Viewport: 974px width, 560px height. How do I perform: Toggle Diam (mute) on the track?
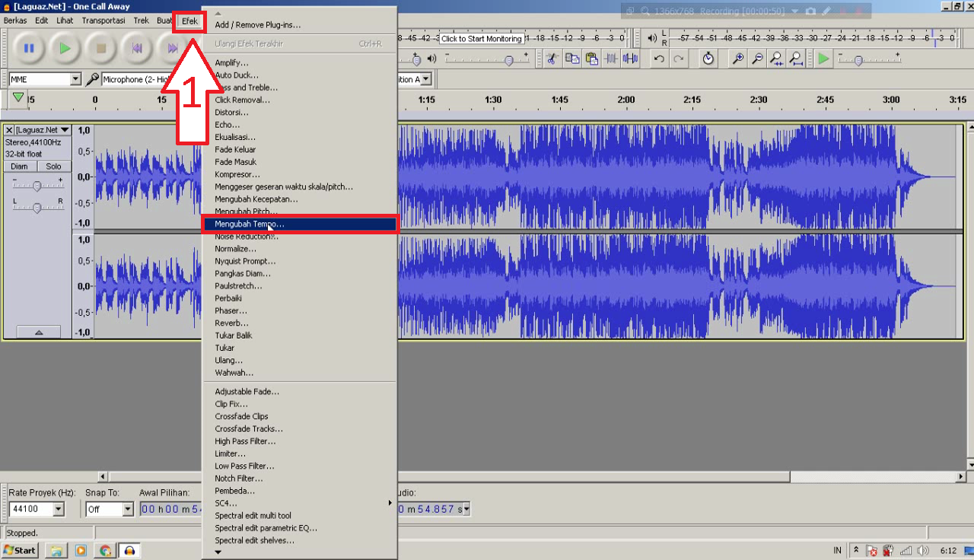20,167
